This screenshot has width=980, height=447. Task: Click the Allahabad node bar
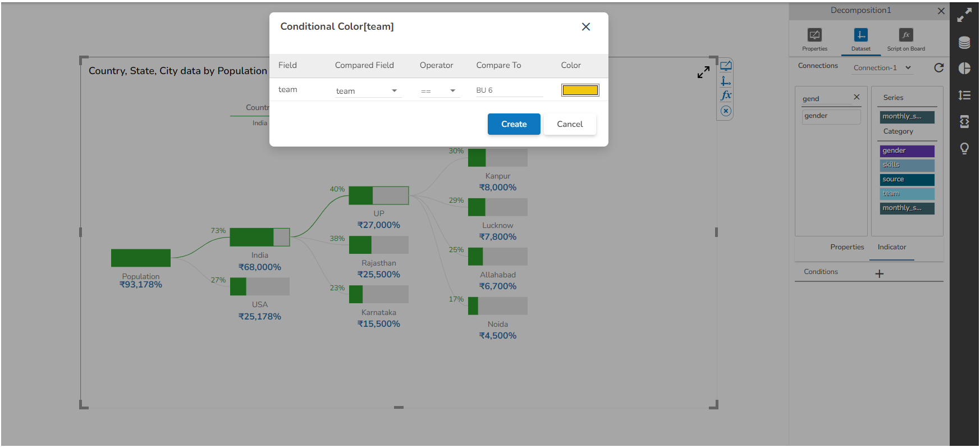[x=498, y=257]
